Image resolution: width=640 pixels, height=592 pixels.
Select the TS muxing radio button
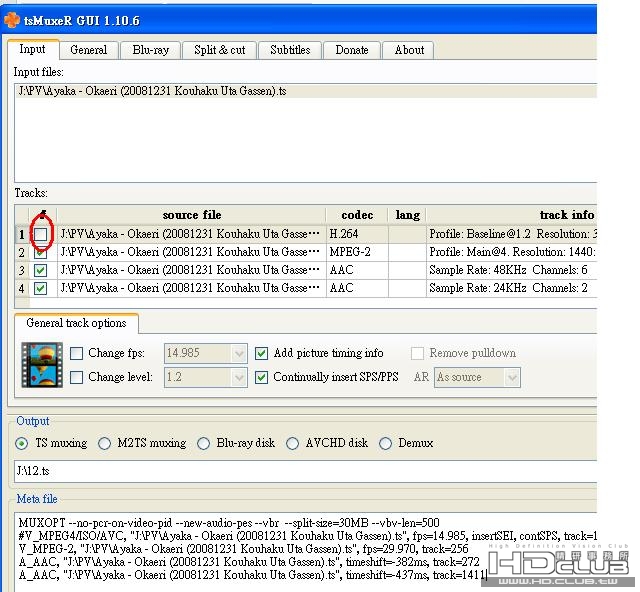point(22,443)
